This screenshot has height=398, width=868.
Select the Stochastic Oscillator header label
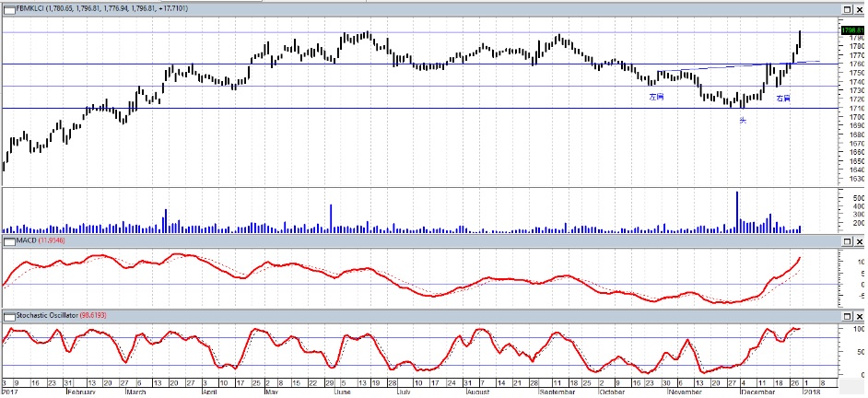(x=45, y=315)
